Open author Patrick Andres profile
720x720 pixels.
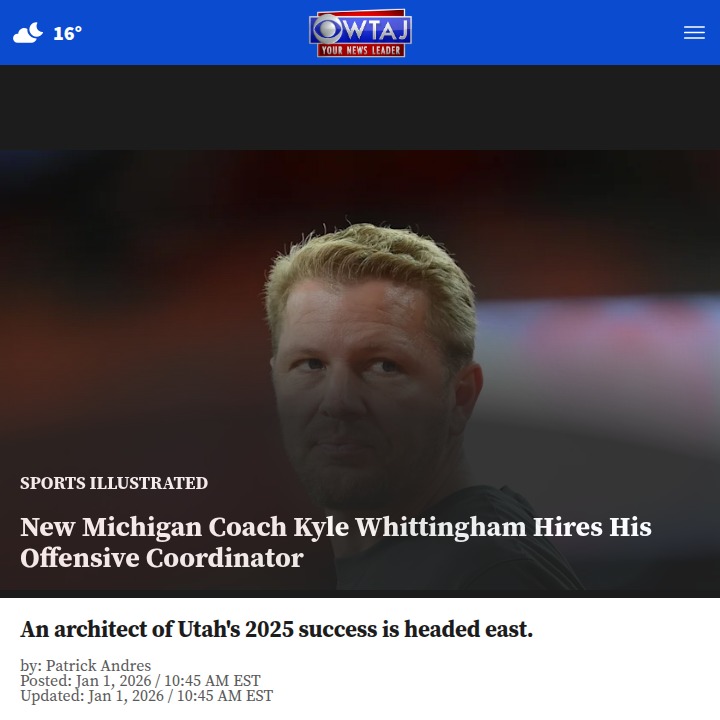(98, 665)
